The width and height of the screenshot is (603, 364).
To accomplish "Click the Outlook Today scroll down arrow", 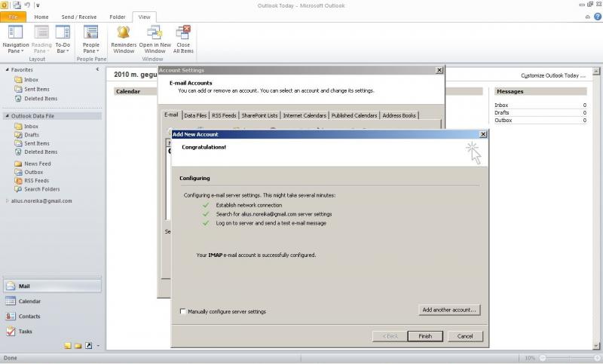I will pos(596,346).
